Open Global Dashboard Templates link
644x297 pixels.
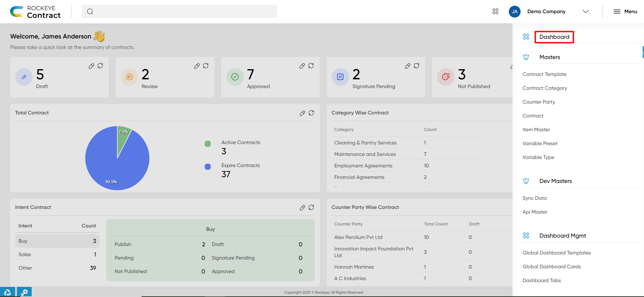[557, 253]
